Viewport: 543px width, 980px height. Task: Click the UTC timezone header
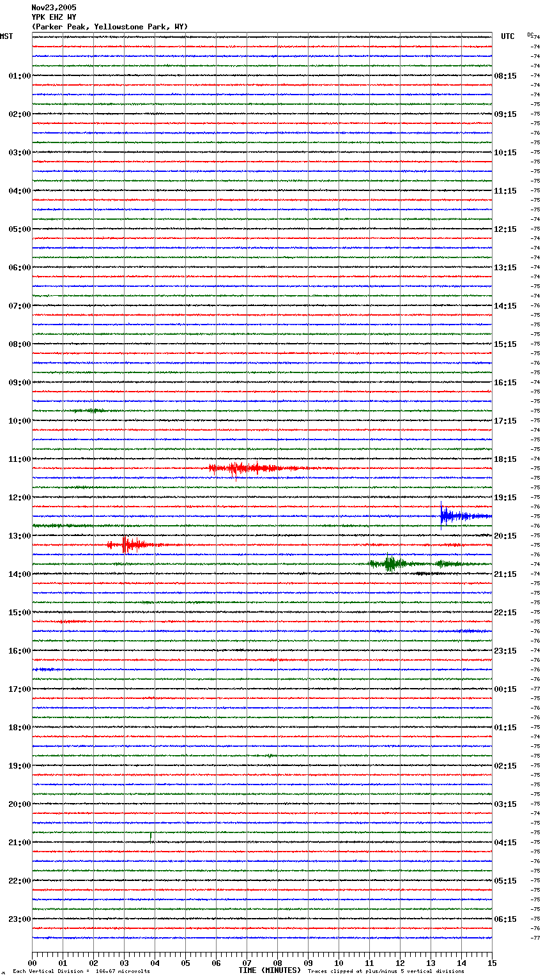[x=508, y=37]
